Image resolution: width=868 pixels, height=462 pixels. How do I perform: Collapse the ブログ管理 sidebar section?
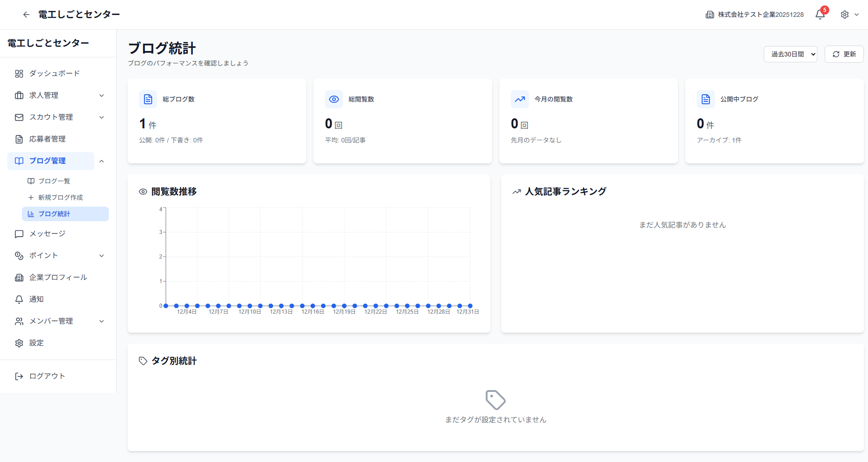tap(102, 161)
